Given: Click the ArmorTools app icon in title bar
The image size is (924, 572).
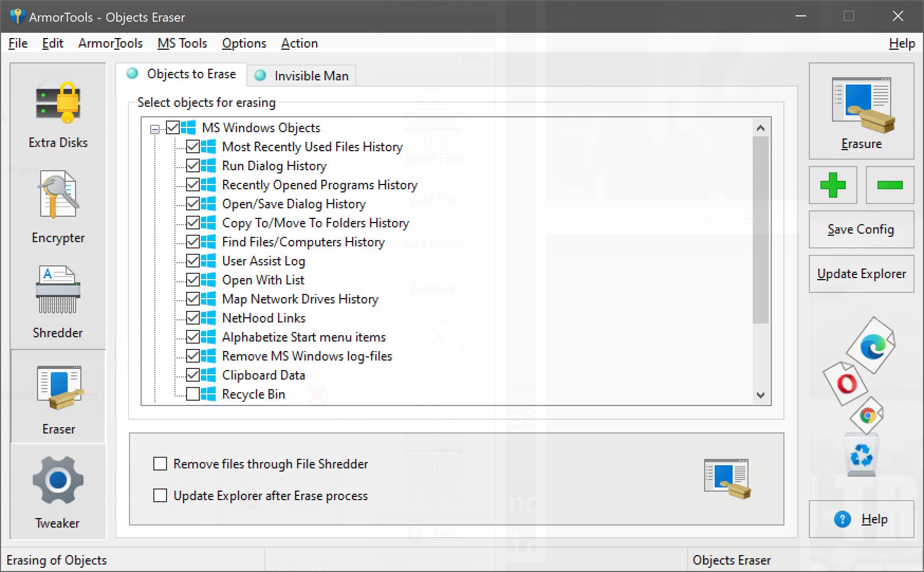Looking at the screenshot, I should click(x=17, y=16).
